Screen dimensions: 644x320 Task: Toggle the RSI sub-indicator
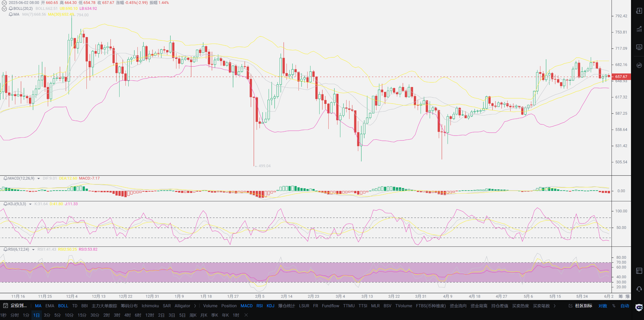(x=260, y=306)
